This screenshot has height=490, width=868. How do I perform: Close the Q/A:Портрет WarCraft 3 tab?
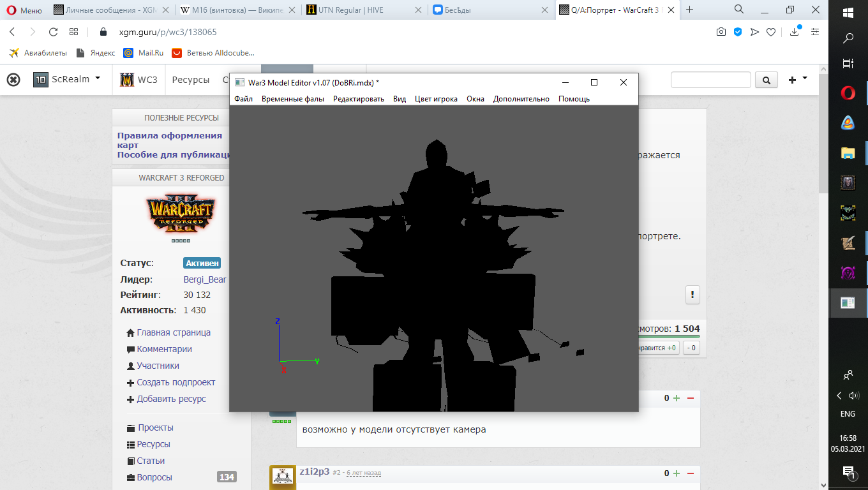coord(670,10)
